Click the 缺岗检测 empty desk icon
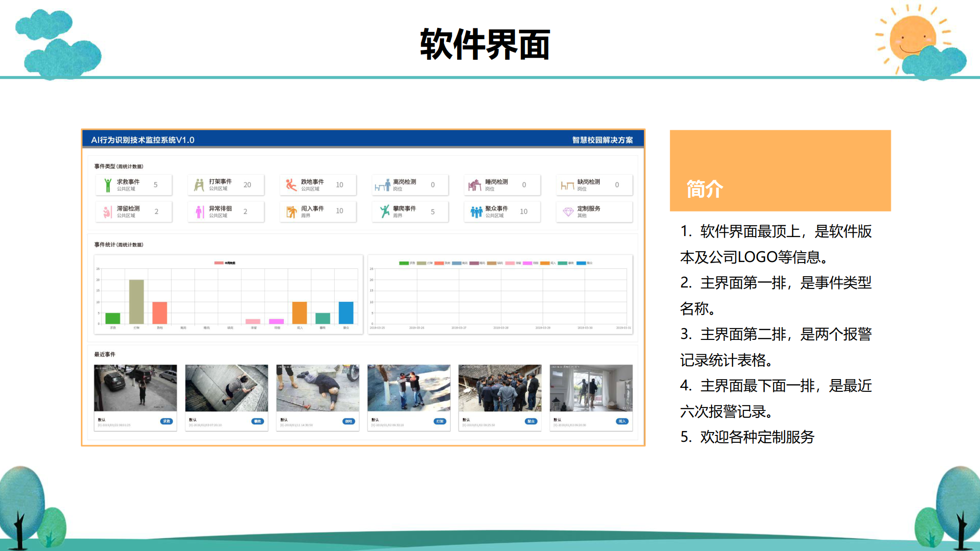980x551 pixels. pos(567,185)
